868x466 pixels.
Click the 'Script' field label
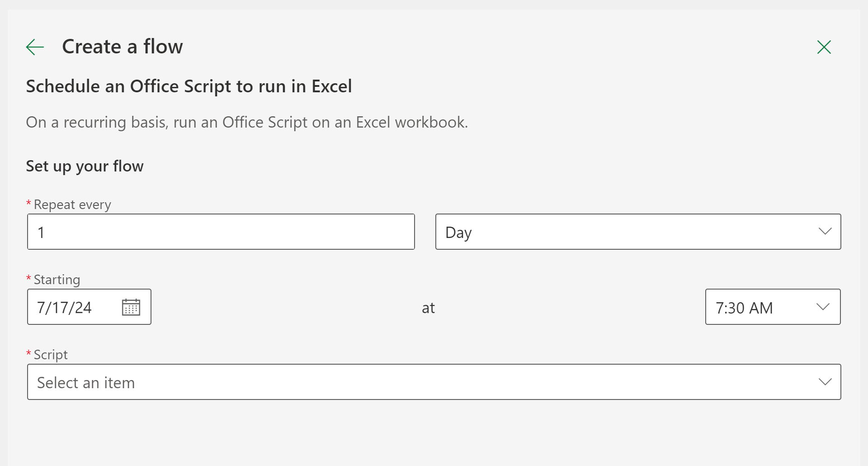[51, 355]
